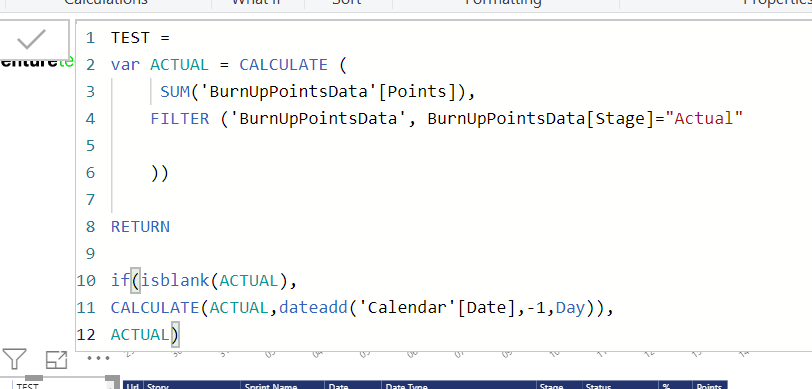Open the More options ellipsis menu
The image size is (812, 389).
point(98,358)
